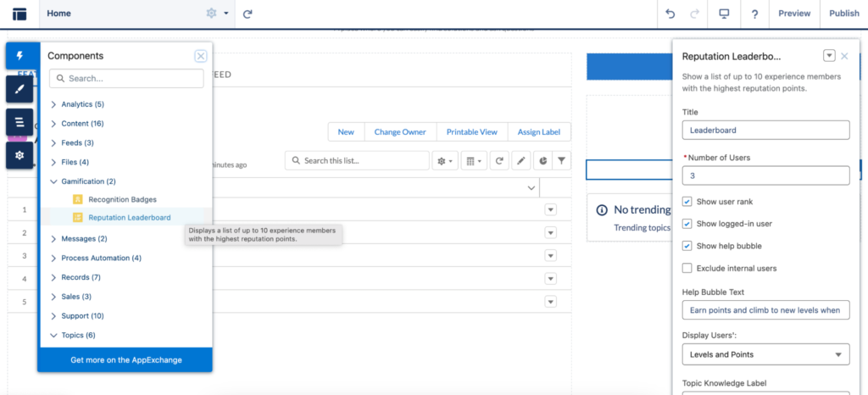This screenshot has width=868, height=395.
Task: Click the Help Bubble Text field
Action: 766,309
